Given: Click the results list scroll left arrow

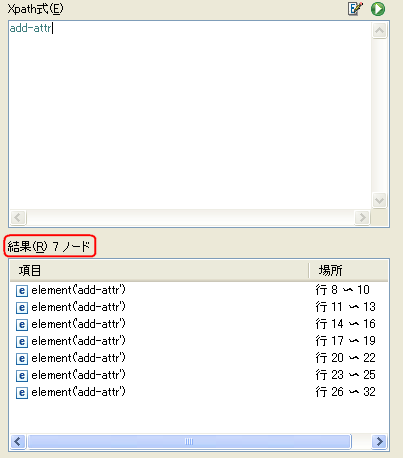Looking at the screenshot, I should point(18,442).
